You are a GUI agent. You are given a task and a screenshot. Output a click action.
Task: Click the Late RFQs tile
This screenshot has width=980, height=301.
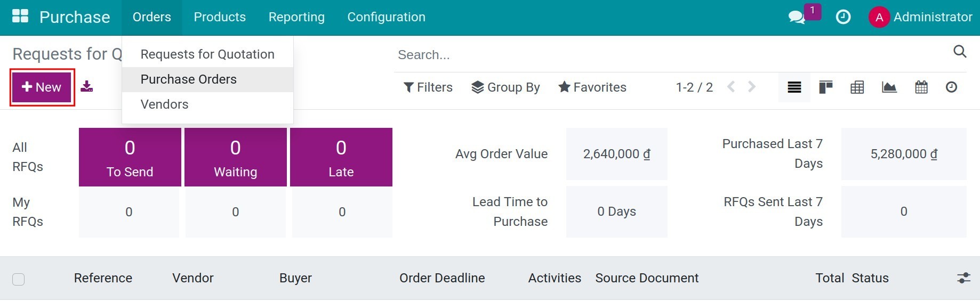pos(341,157)
